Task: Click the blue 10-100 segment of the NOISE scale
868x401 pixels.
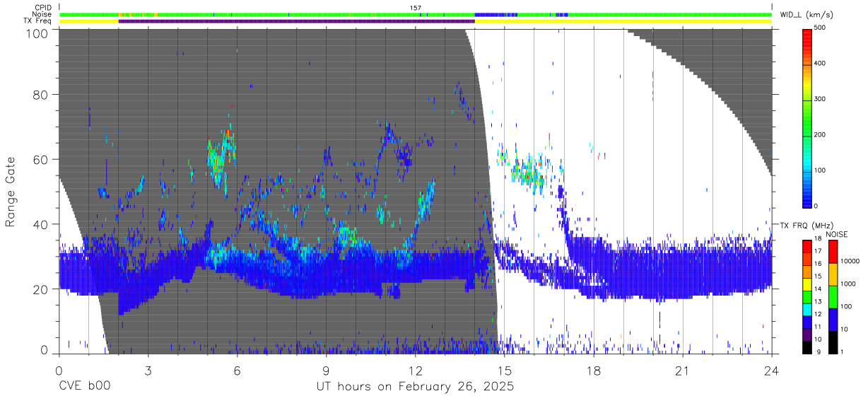Action: (x=833, y=320)
